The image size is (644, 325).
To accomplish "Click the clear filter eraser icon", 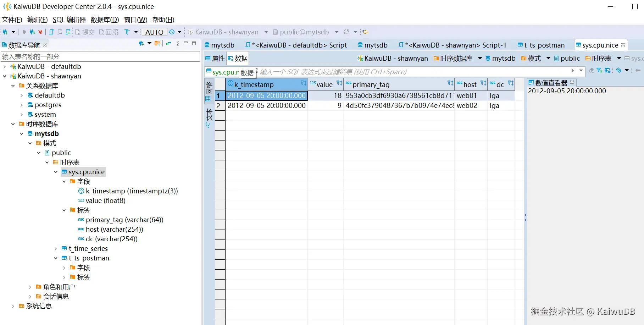I will click(x=591, y=70).
